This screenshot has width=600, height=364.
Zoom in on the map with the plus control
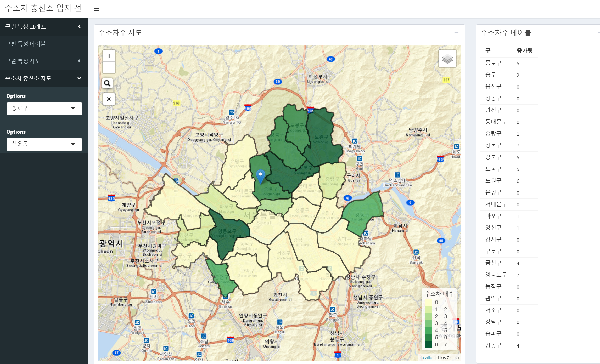coord(109,56)
